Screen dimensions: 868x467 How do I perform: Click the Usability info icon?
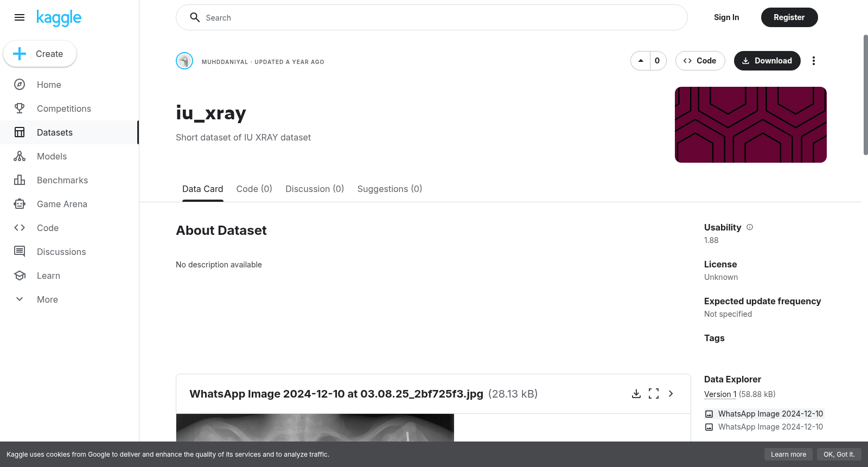pos(750,227)
